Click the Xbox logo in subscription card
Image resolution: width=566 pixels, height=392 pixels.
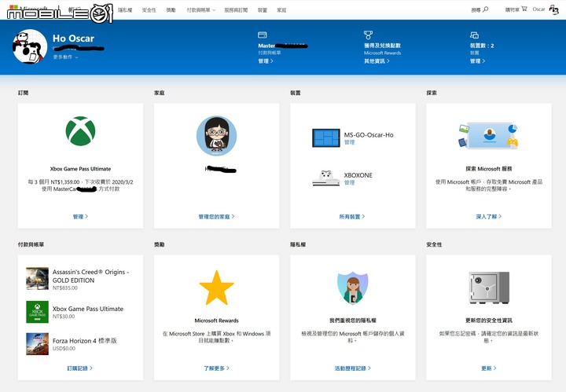pyautogui.click(x=80, y=131)
